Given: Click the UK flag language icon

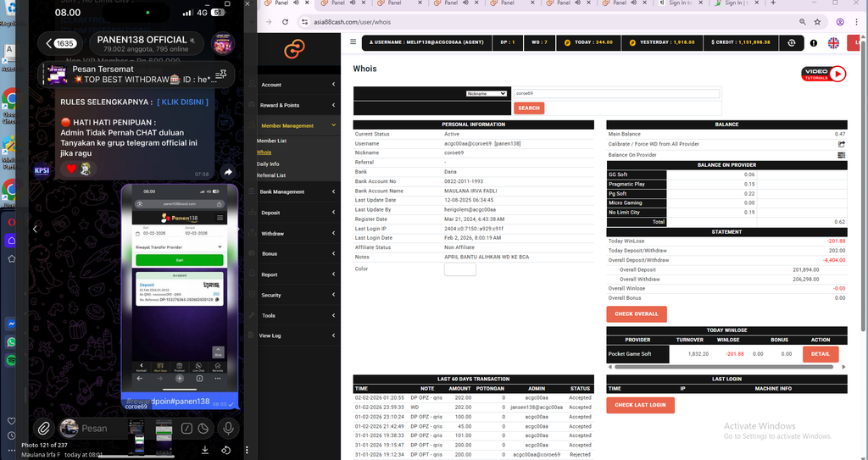Looking at the screenshot, I should coord(833,42).
